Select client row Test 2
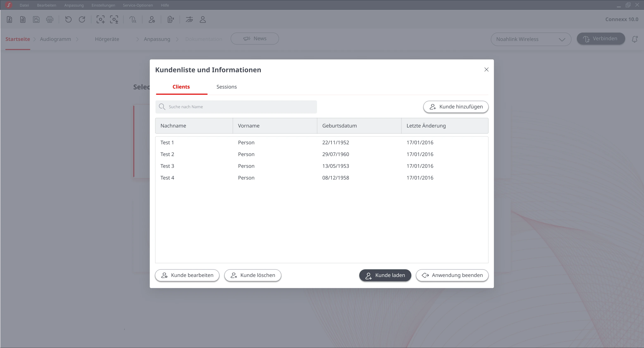The image size is (644, 348). pos(322,154)
